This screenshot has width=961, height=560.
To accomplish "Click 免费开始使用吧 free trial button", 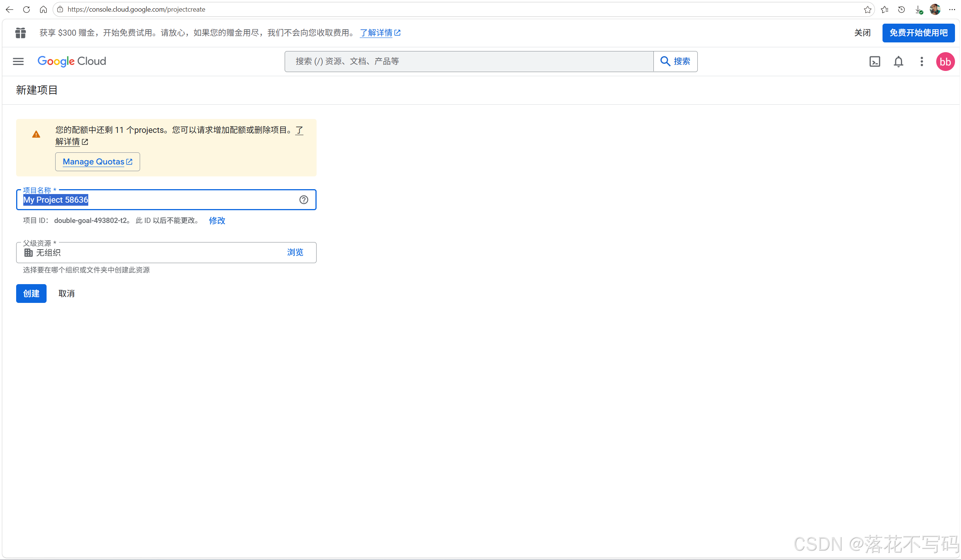I will coord(918,33).
